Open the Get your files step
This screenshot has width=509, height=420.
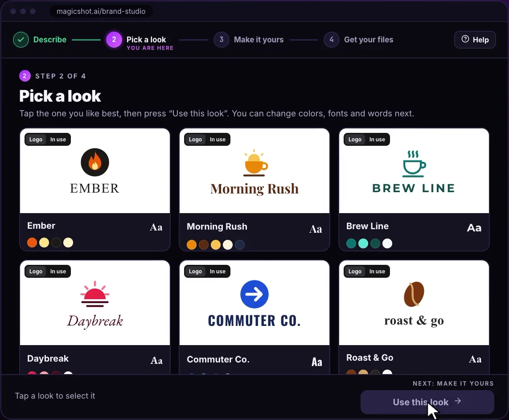tap(359, 40)
